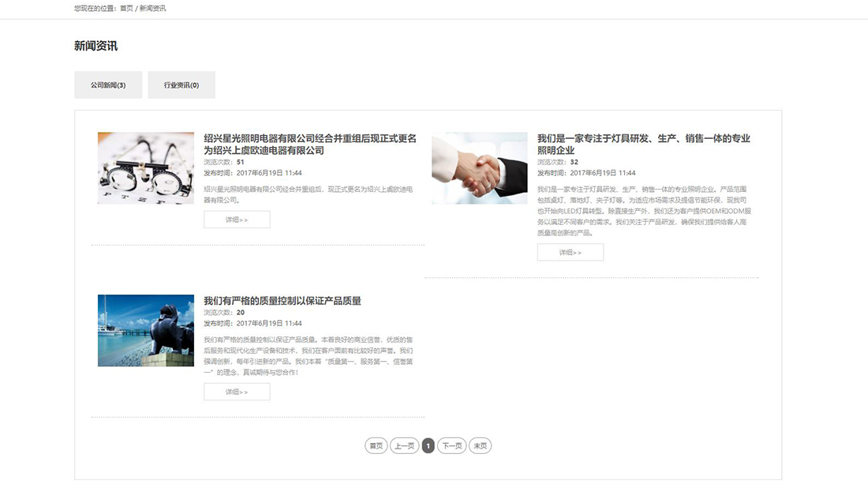Click 详细>> under the 绍兴星光 article
This screenshot has height=488, width=868.
pos(237,220)
